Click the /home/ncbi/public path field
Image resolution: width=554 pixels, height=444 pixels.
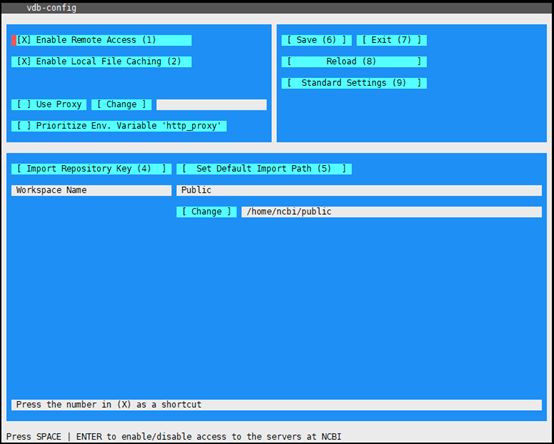click(392, 212)
